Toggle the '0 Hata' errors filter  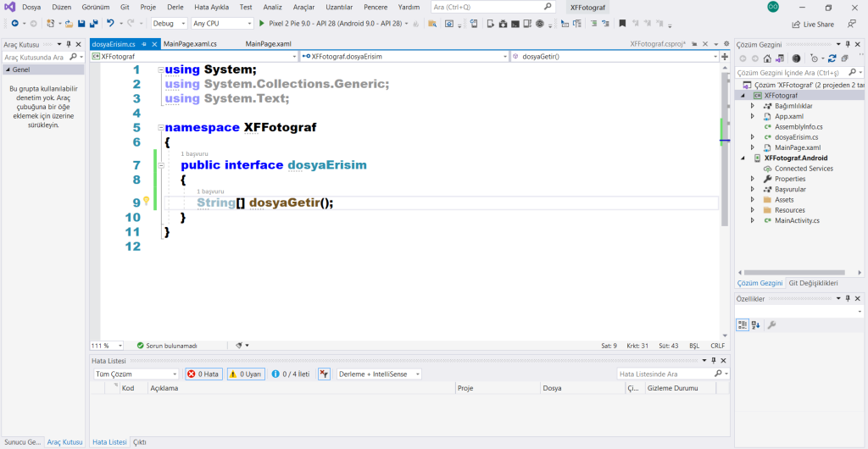[203, 374]
